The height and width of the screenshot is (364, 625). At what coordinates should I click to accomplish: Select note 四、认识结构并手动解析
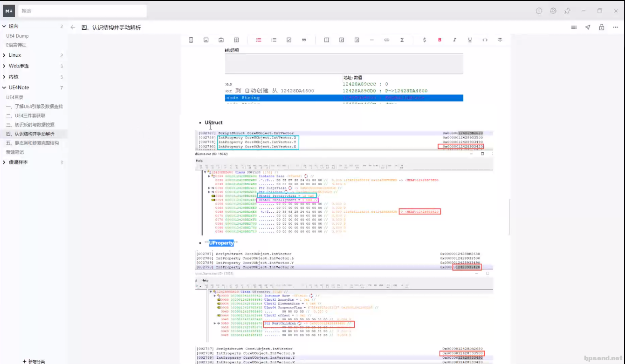30,134
